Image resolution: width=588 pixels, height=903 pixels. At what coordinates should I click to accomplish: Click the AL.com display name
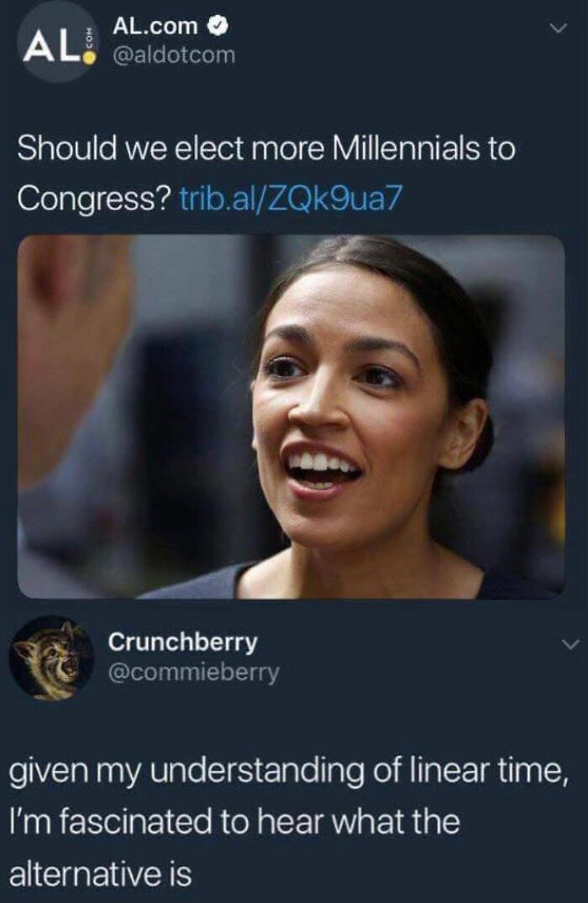pos(155,25)
